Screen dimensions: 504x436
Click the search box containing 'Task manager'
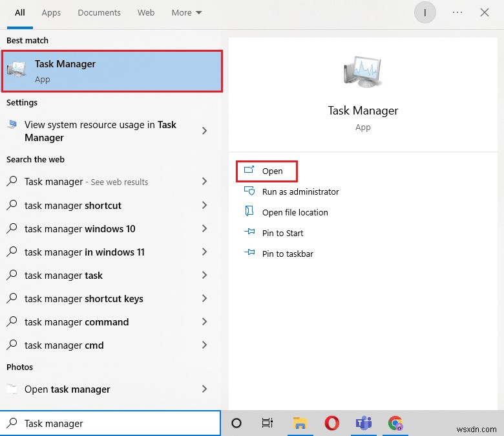point(116,424)
